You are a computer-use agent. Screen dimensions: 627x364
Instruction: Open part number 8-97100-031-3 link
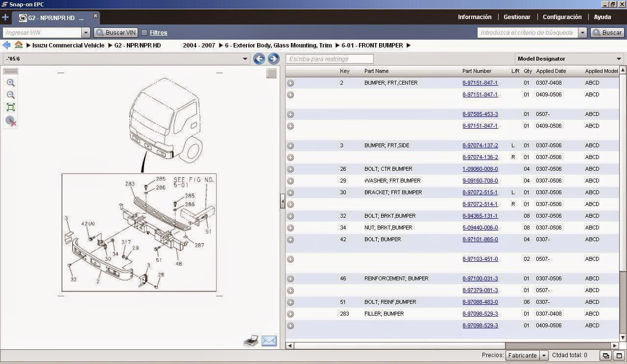(480, 278)
